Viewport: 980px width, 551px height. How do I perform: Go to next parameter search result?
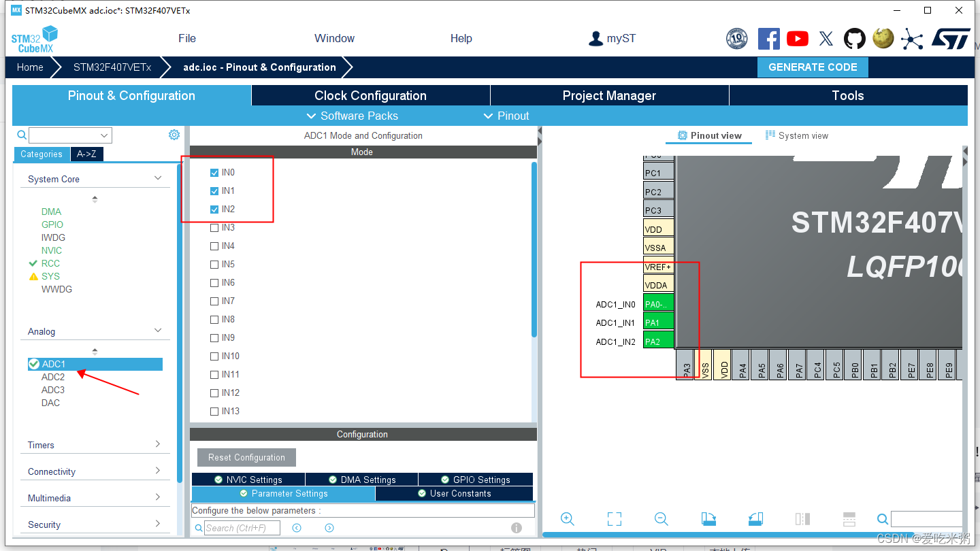(329, 528)
